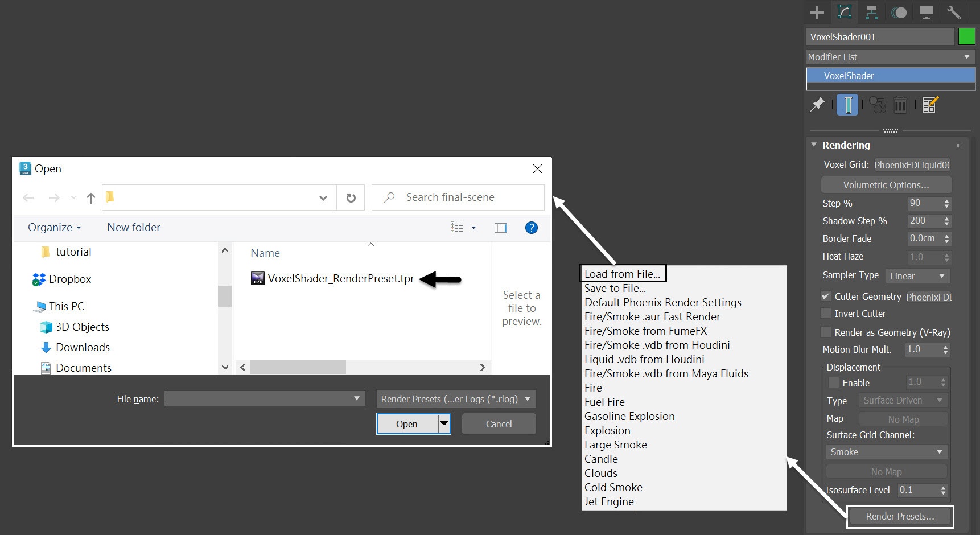Click the Search final-scene box
The height and width of the screenshot is (535, 980).
tap(458, 197)
